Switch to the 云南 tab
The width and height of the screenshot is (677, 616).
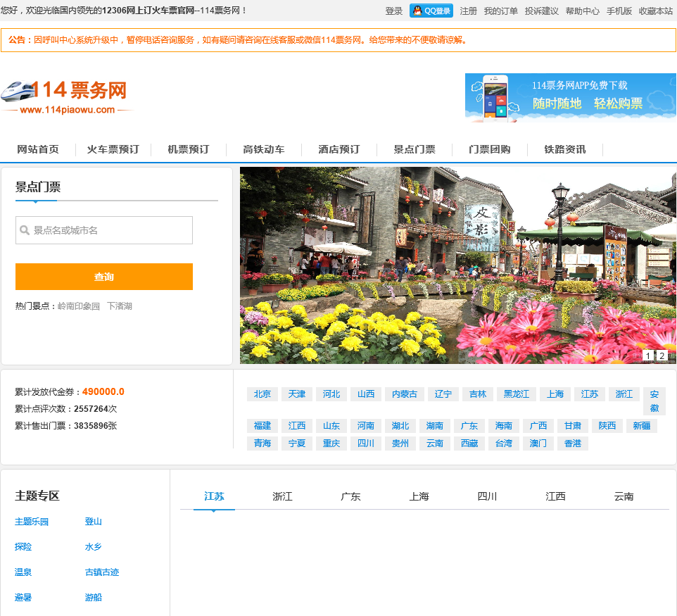[624, 496]
